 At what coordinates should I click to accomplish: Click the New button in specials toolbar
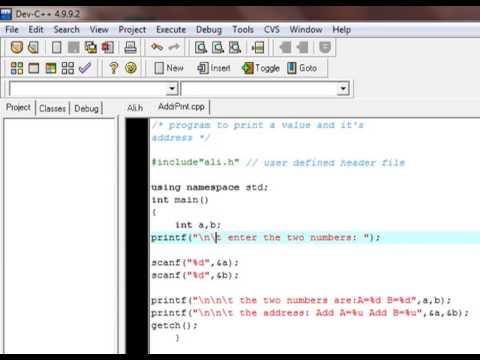point(169,68)
